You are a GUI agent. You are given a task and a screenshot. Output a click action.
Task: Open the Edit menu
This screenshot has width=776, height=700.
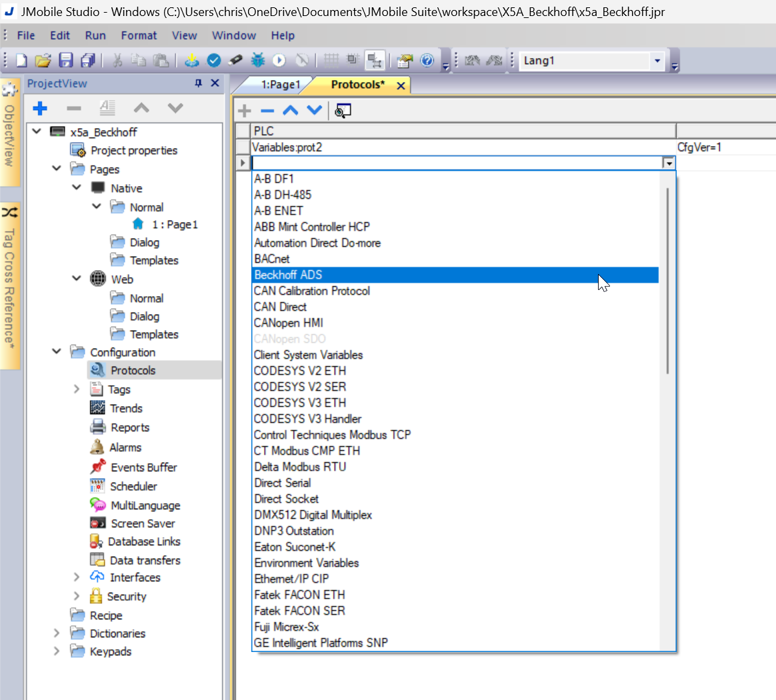[x=60, y=35]
